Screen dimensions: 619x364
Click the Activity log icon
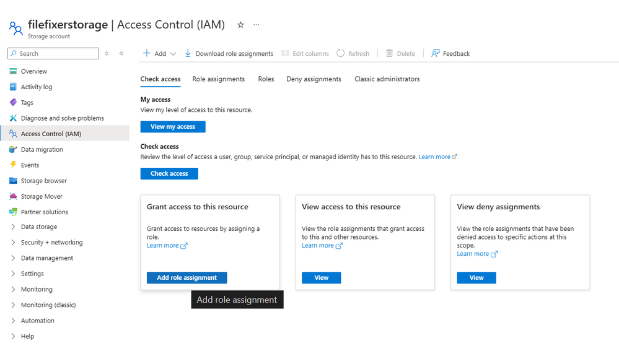pos(13,87)
